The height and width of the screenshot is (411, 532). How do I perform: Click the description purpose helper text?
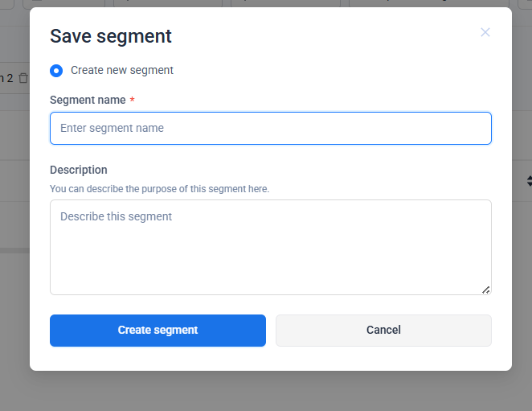(x=159, y=189)
